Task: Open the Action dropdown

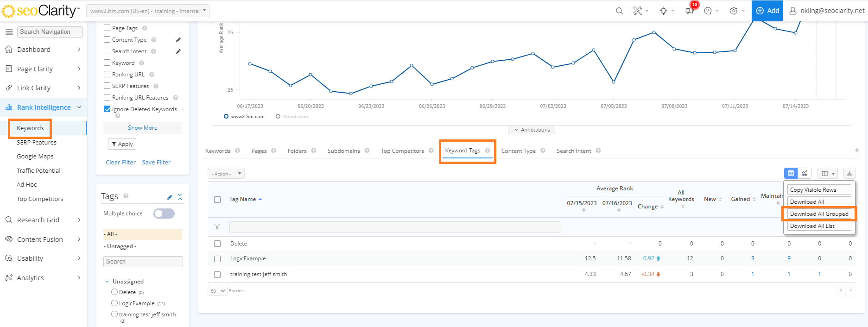Action: 226,174
